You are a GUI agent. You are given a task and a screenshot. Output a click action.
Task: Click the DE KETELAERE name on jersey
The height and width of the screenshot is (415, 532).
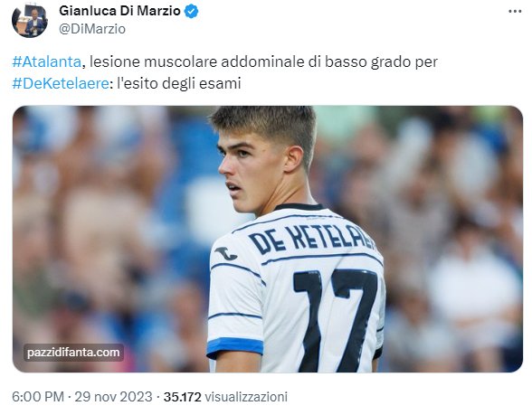(311, 239)
